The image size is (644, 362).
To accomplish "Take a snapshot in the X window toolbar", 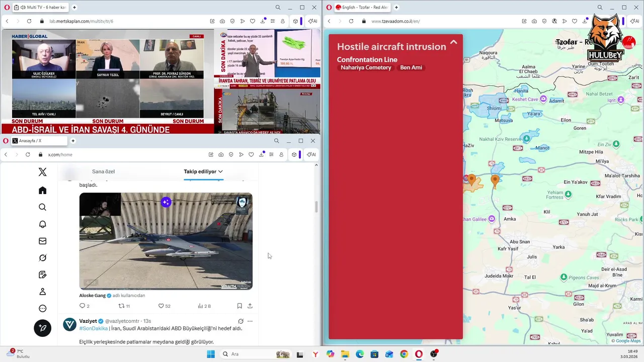I will tap(221, 154).
